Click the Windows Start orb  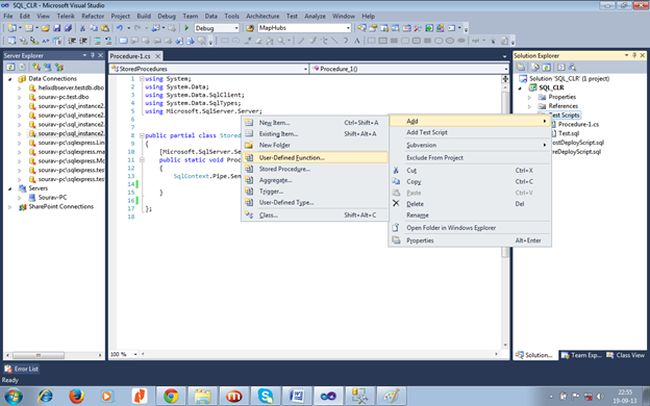12,396
